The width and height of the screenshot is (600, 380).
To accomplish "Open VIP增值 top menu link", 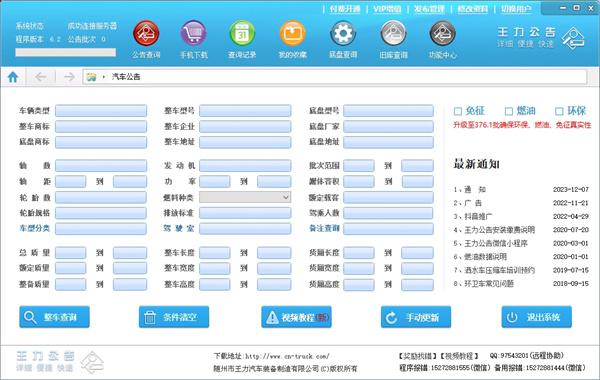I will (387, 9).
